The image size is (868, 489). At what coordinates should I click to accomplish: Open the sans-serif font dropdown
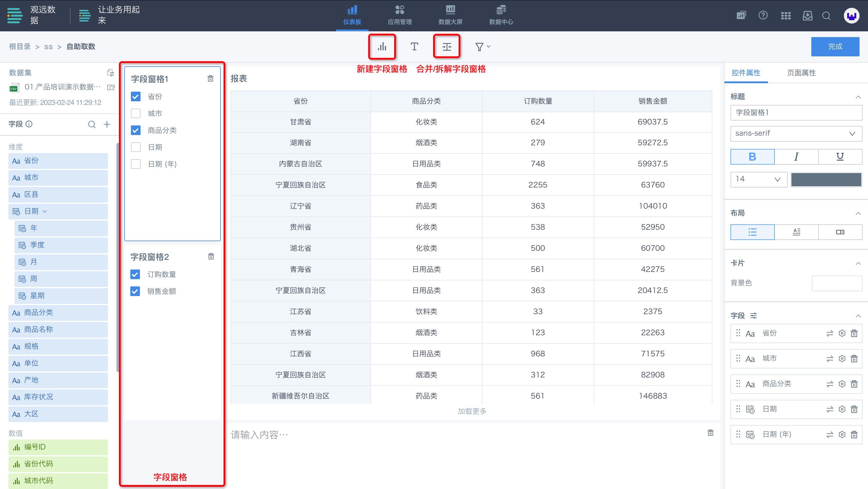click(796, 133)
